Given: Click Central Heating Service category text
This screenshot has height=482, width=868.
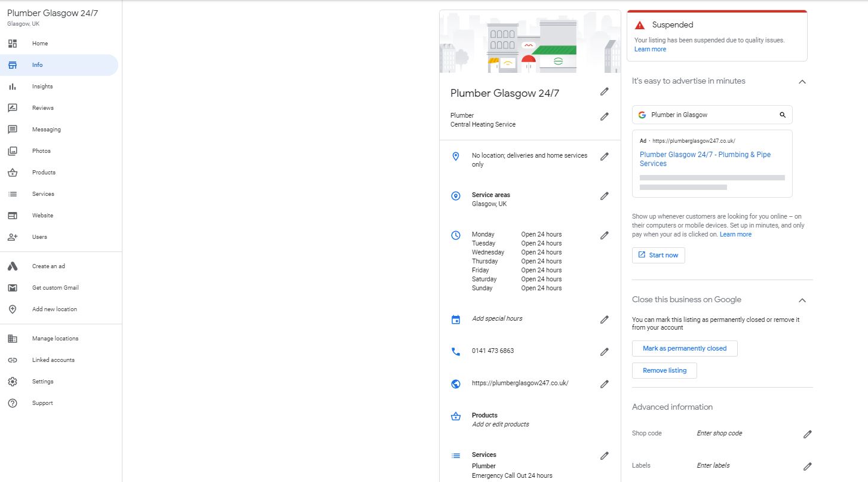Looking at the screenshot, I should pos(483,124).
